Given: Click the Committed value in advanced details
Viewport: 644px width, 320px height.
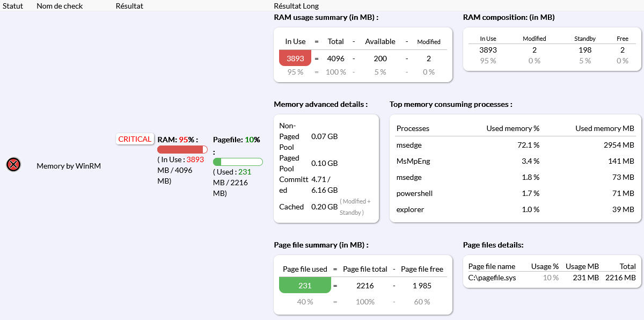Looking at the screenshot, I should [x=324, y=185].
